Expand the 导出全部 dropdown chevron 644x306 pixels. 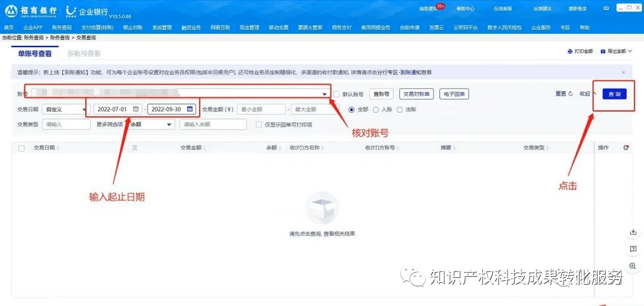pyautogui.click(x=630, y=51)
